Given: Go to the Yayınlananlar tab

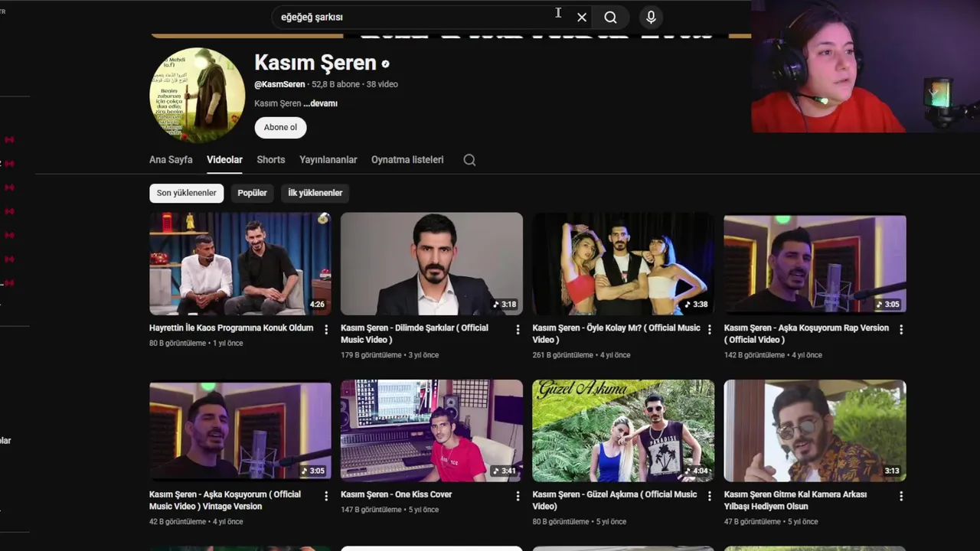Looking at the screenshot, I should pos(328,160).
